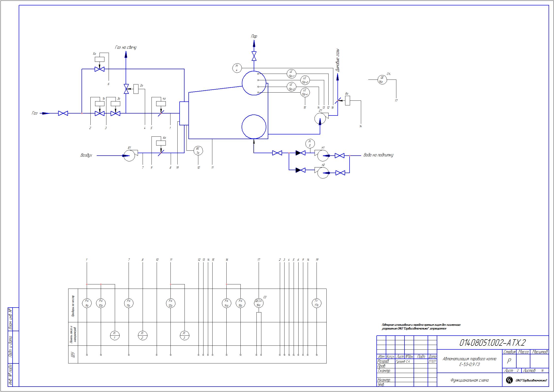Click the 'Масштаб' column header

pos(539,352)
